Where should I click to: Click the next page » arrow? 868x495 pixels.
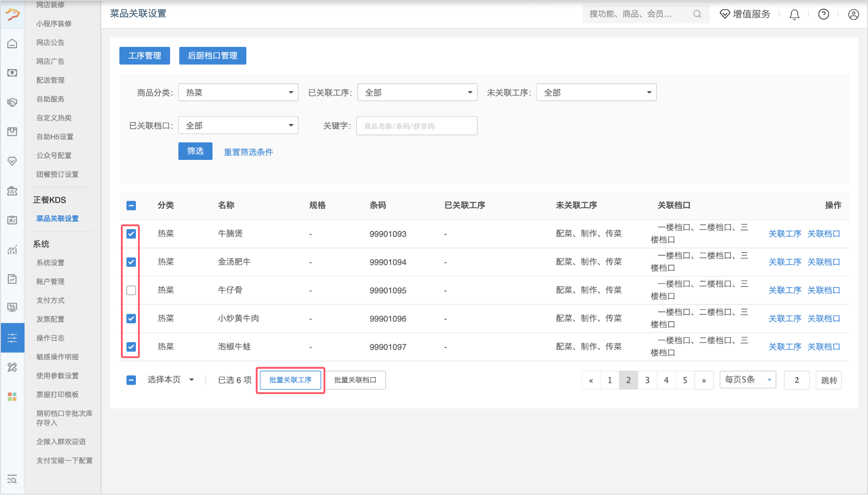(704, 380)
